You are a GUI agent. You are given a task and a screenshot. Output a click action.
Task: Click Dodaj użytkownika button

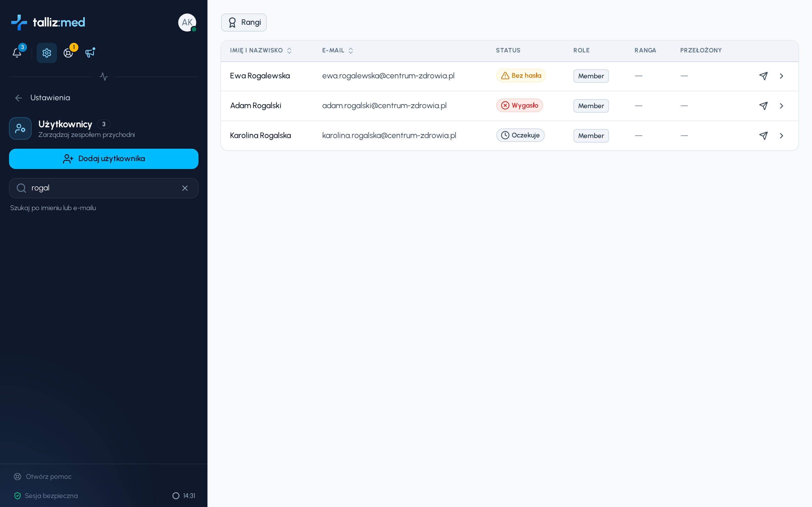coord(104,159)
